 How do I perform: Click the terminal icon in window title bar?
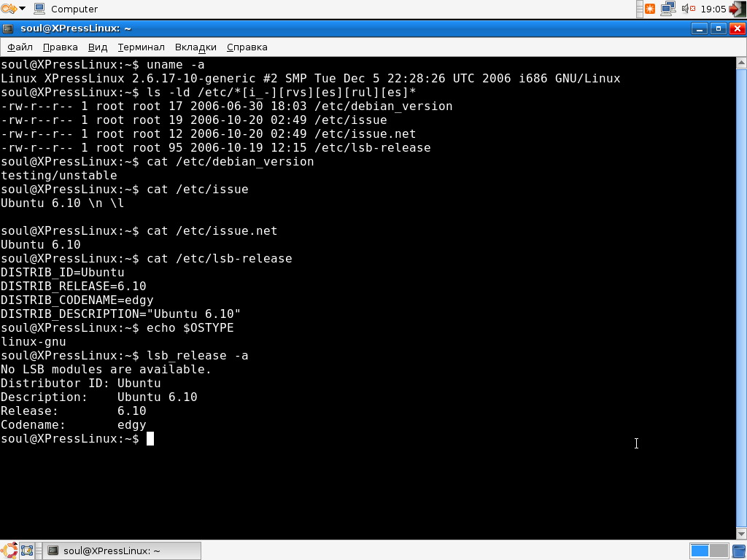coord(7,28)
